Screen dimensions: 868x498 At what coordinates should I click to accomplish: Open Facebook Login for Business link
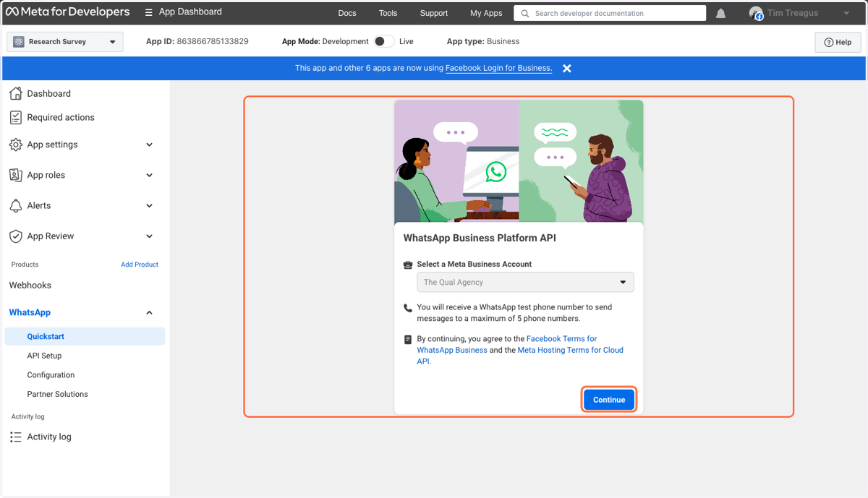pyautogui.click(x=498, y=68)
